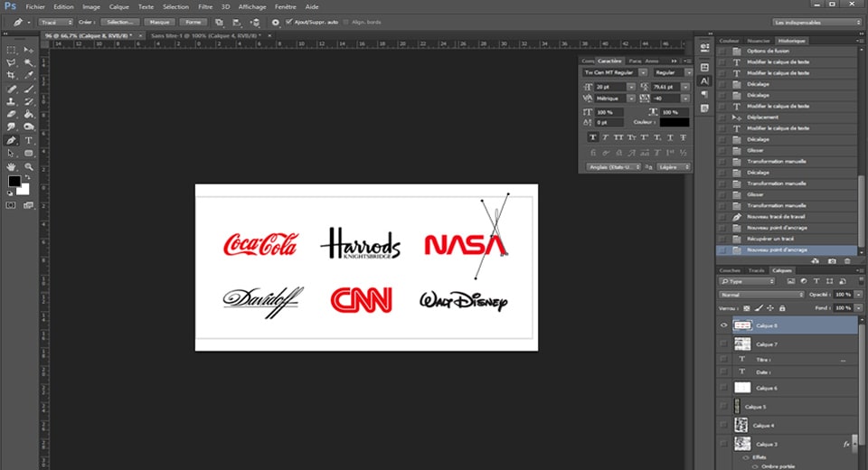Select the Move tool in the toolbox

29,50
